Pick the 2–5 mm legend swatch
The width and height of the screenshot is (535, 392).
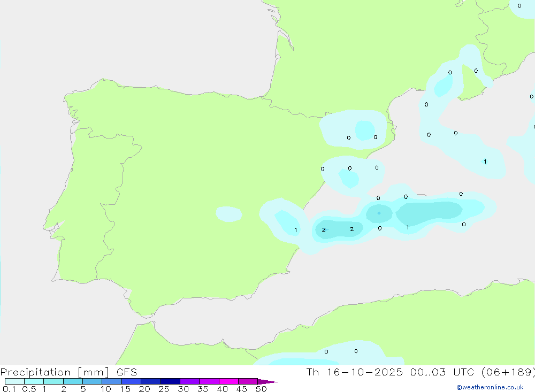pos(73,381)
